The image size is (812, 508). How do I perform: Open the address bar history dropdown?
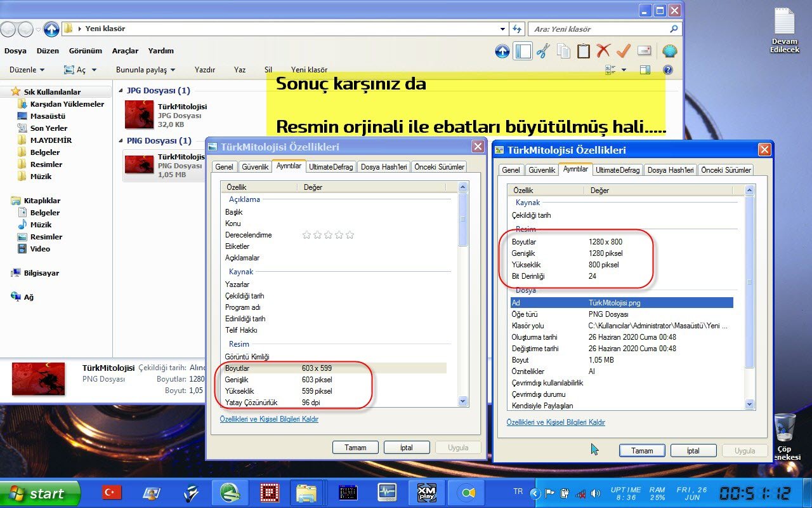502,29
